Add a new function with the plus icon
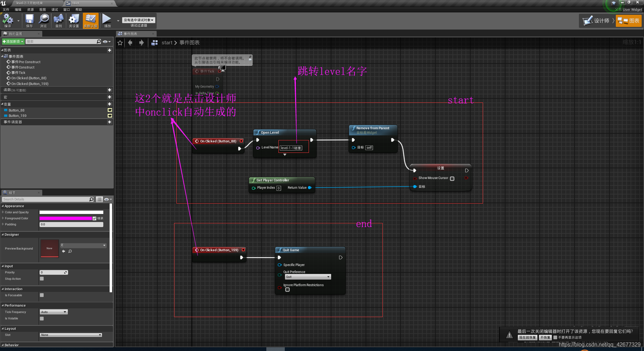The width and height of the screenshot is (644, 351). point(109,90)
